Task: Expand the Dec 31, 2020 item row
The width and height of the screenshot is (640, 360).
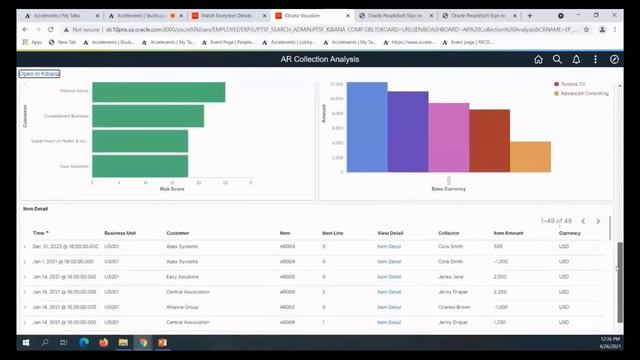Action: [25, 247]
